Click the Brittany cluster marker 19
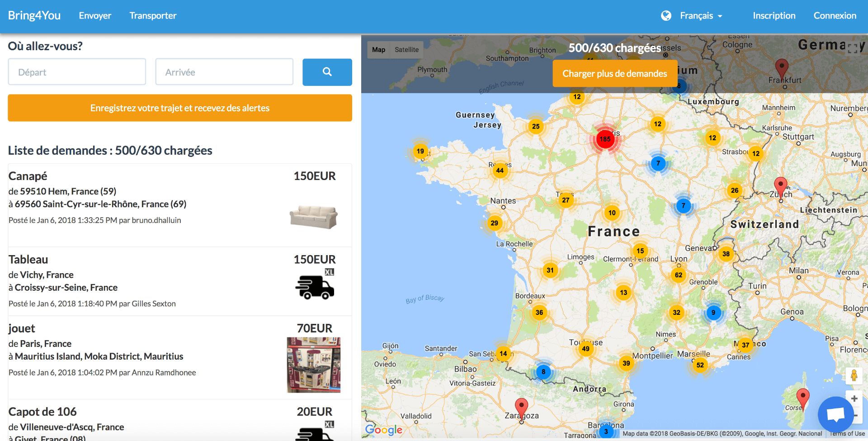Screen dimensions: 868x441 pyautogui.click(x=420, y=151)
